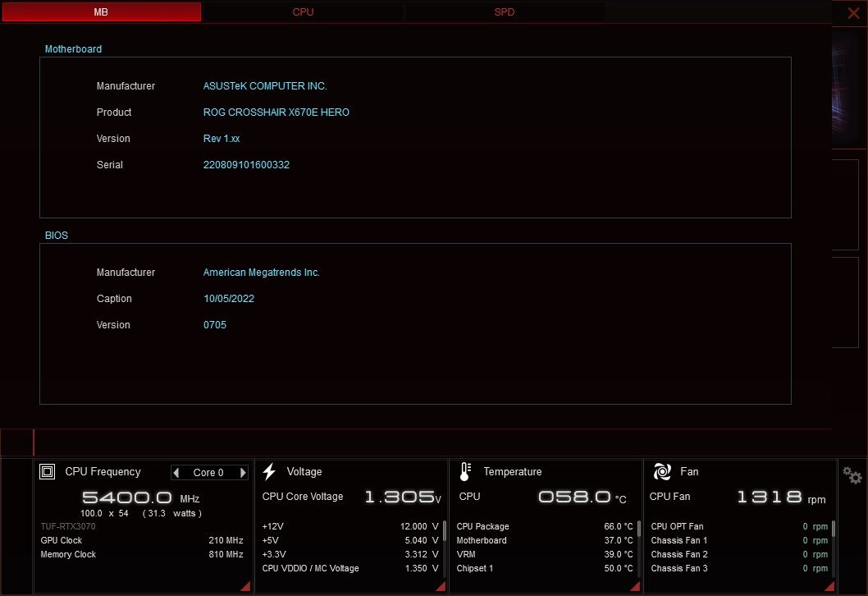Image resolution: width=868 pixels, height=596 pixels.
Task: Click the BIOS section heading
Action: (57, 236)
